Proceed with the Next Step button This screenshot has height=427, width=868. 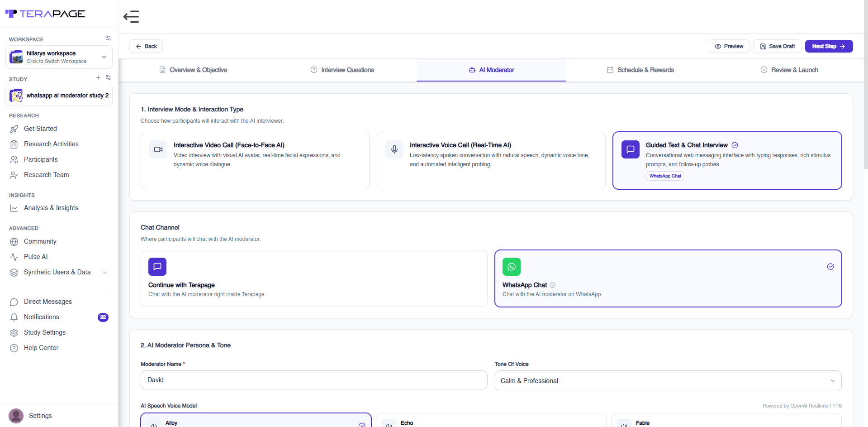pyautogui.click(x=829, y=46)
